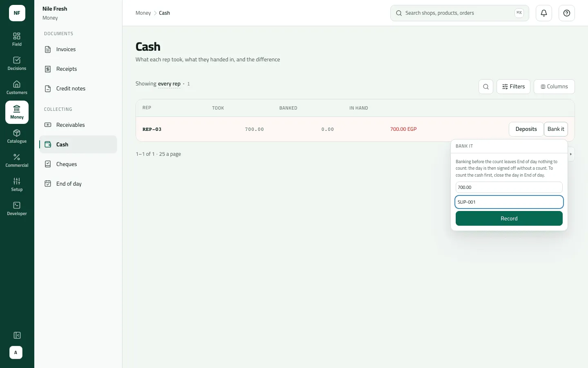Record the bank deposit
Image resolution: width=588 pixels, height=368 pixels.
(x=509, y=218)
